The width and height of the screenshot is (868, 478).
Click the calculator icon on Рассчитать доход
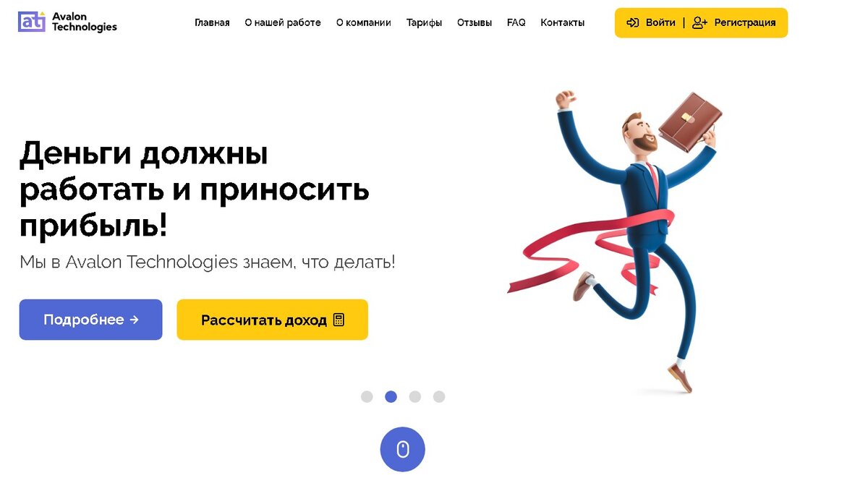339,320
